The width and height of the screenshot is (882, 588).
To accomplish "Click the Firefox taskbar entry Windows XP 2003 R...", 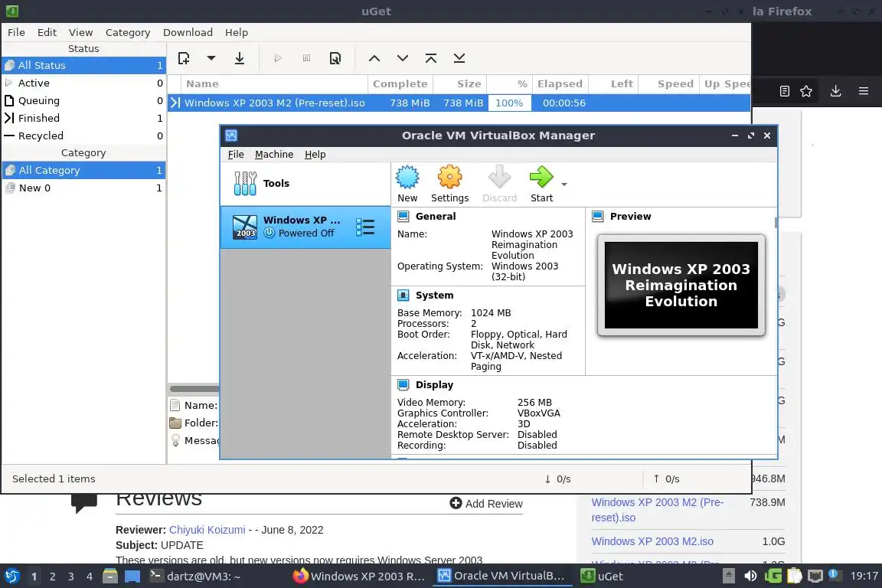I will click(x=359, y=577).
